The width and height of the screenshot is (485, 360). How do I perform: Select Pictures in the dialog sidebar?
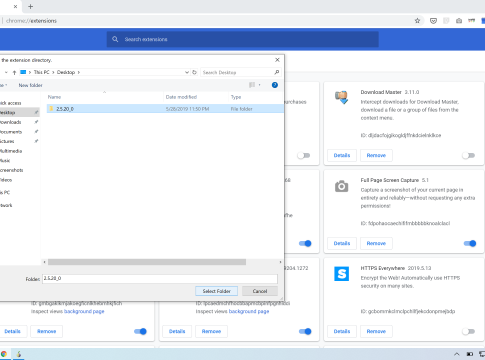click(x=7, y=141)
